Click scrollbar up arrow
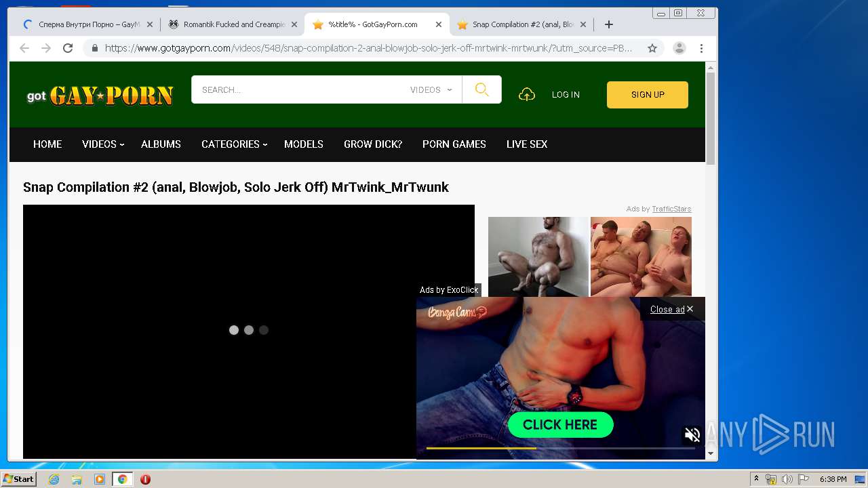Screen dimensions: 868x488 point(711,68)
